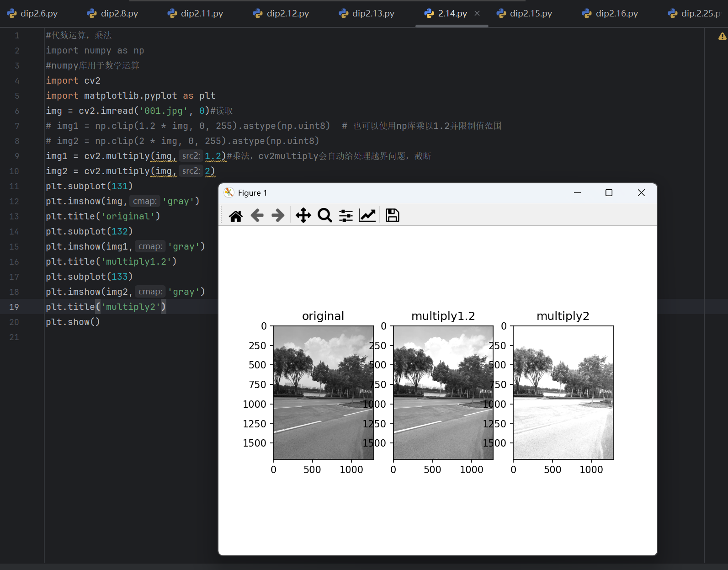Image resolution: width=728 pixels, height=570 pixels.
Task: Click the multiply2 brightened image plot
Action: click(x=563, y=393)
